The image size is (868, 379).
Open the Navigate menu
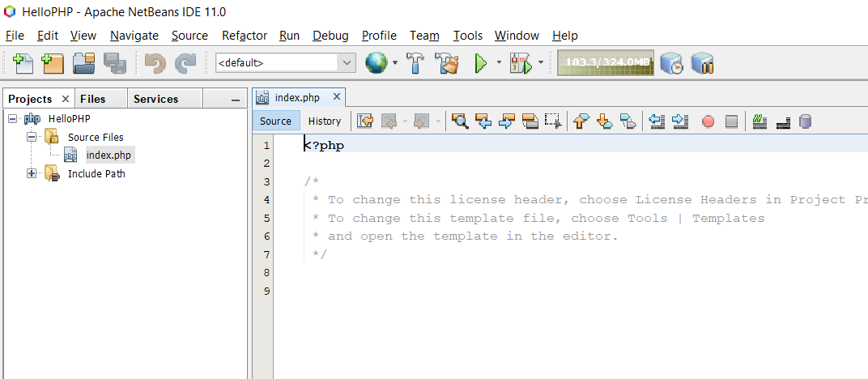tap(134, 36)
